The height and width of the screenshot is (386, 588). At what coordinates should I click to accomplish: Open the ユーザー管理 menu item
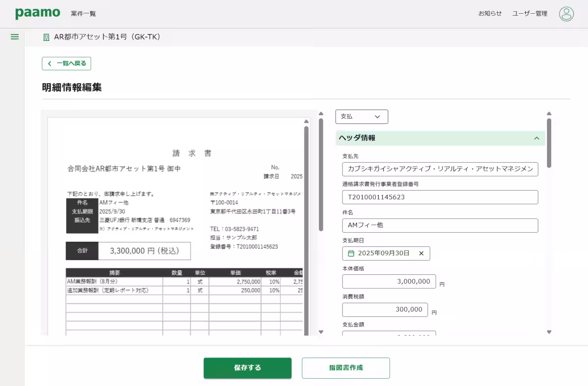(x=529, y=14)
